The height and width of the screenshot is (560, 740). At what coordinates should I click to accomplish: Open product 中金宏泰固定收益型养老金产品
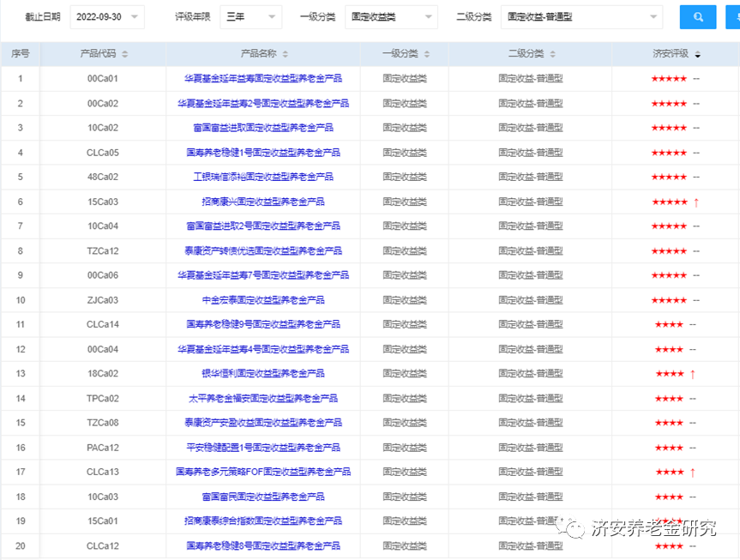[263, 300]
